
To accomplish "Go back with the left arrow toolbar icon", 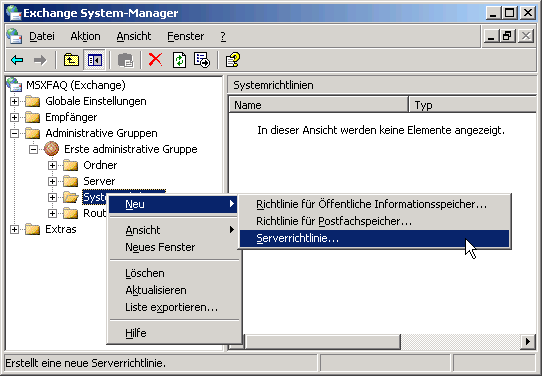I will point(17,60).
